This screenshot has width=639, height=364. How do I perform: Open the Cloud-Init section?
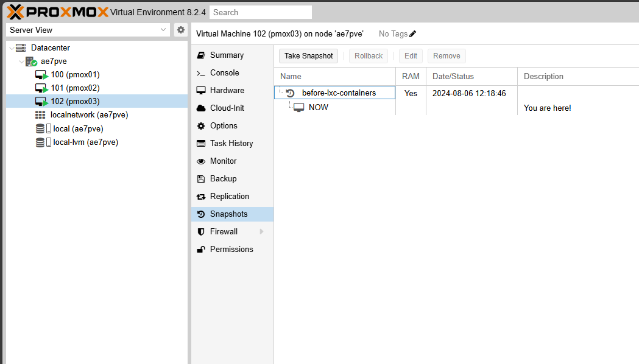[227, 108]
